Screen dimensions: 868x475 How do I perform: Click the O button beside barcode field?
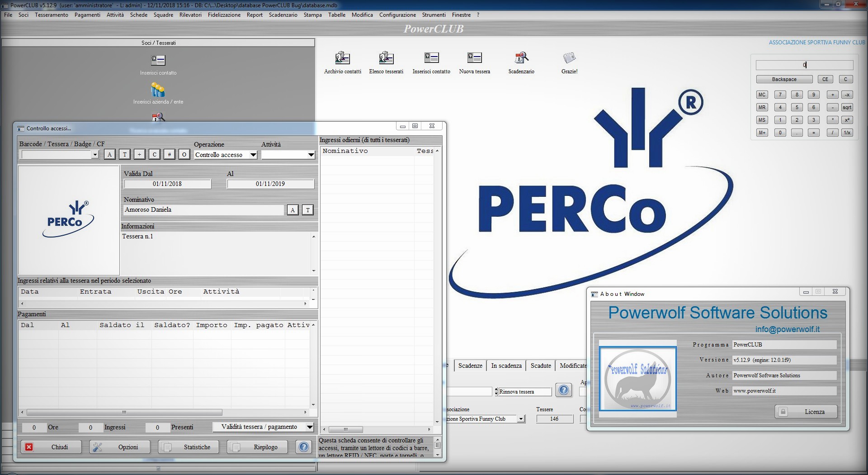pos(184,154)
